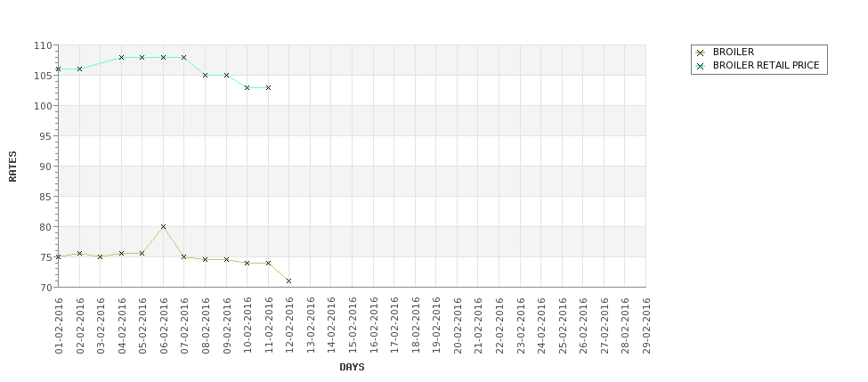Click the BROILER data point on 03-02-2016
The height and width of the screenshot is (382, 868).
pos(101,256)
